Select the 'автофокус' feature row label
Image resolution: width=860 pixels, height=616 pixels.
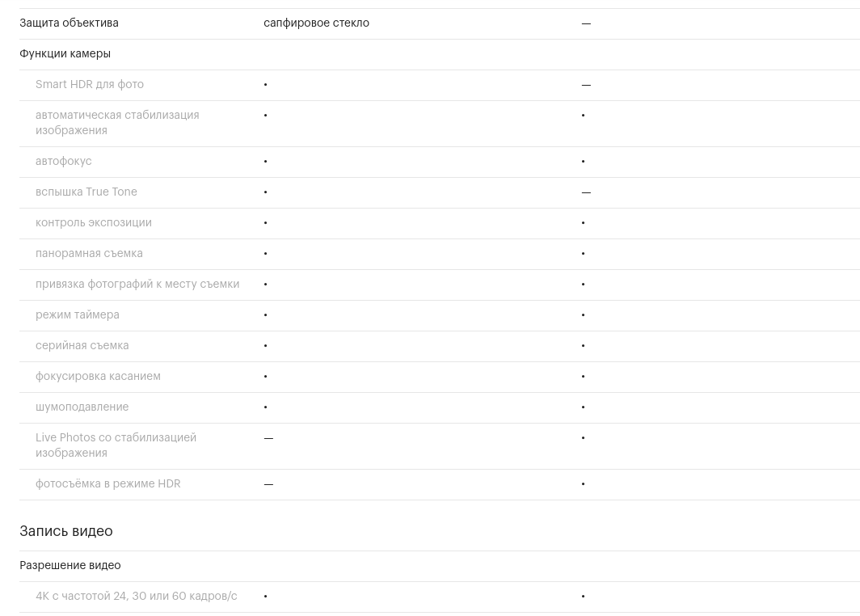(x=64, y=161)
